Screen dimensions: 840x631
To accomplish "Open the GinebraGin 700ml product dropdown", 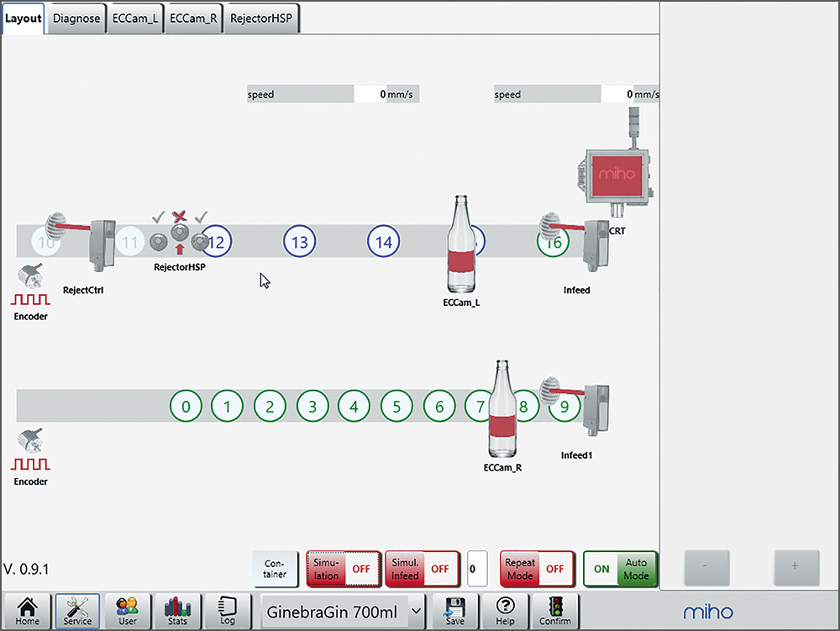I will pos(343,611).
